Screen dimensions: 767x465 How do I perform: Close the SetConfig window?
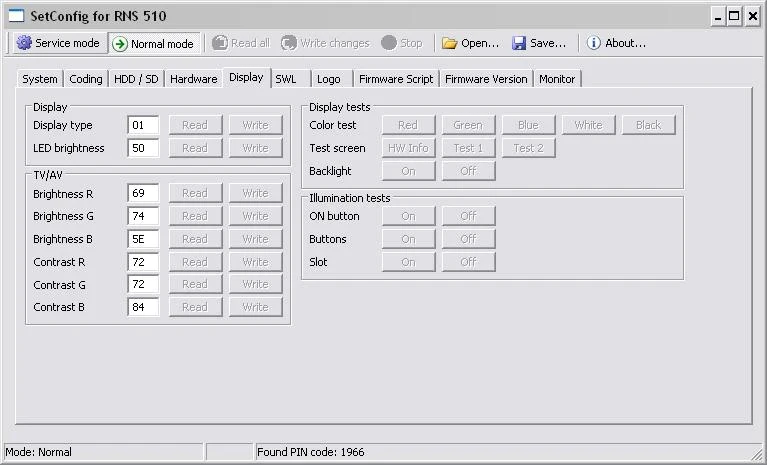pos(752,17)
